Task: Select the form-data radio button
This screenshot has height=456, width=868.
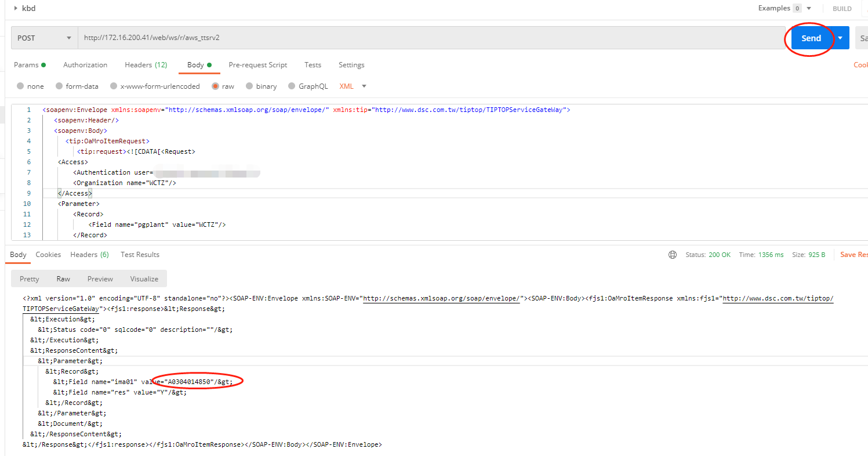Action: coord(59,86)
